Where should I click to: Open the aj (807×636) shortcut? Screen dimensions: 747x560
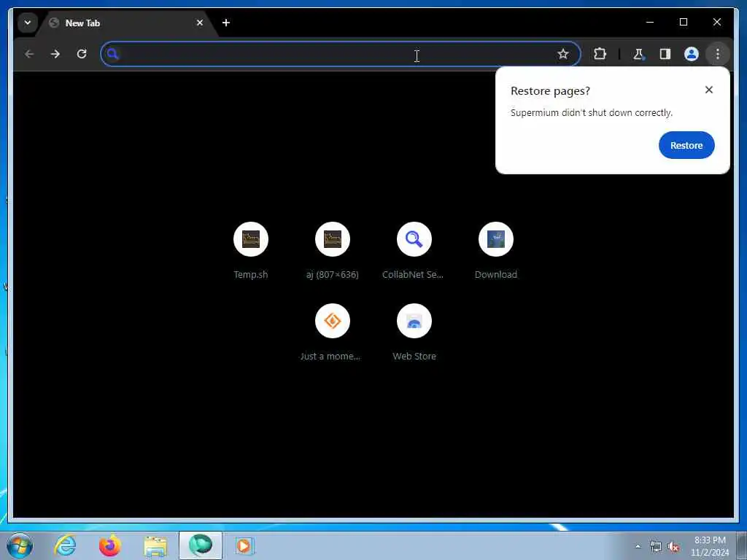pos(333,250)
